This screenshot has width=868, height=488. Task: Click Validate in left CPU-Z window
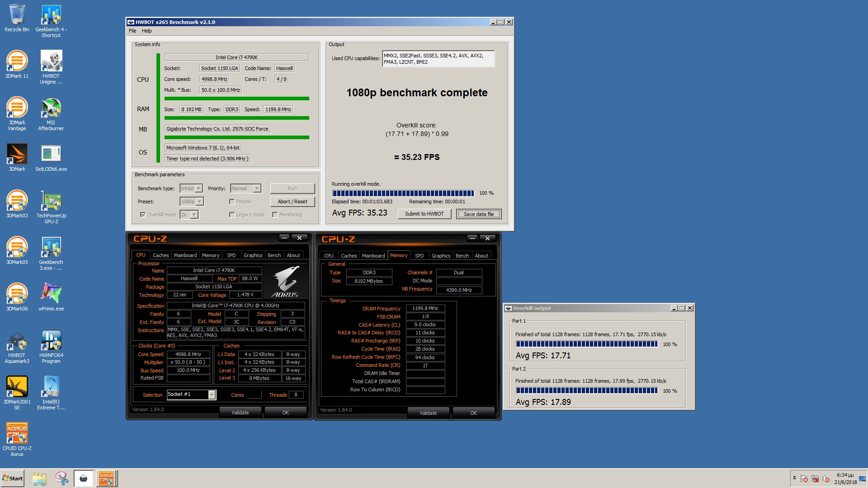[x=240, y=413]
